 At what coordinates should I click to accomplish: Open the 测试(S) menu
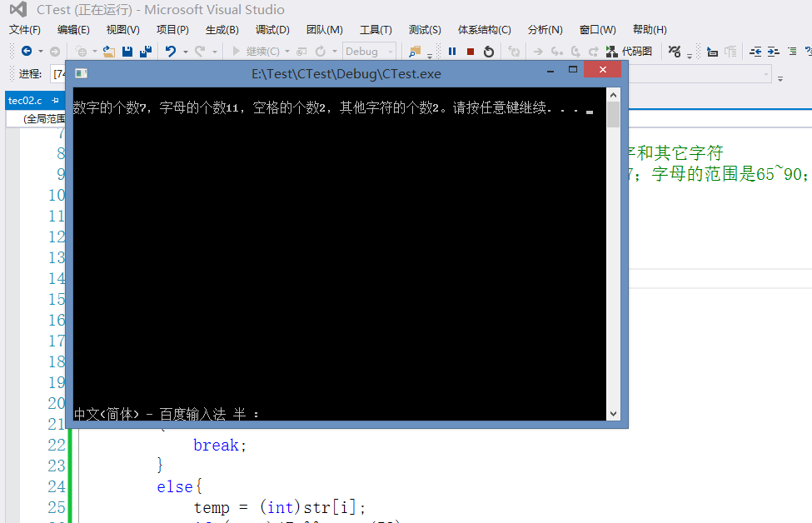(x=425, y=29)
